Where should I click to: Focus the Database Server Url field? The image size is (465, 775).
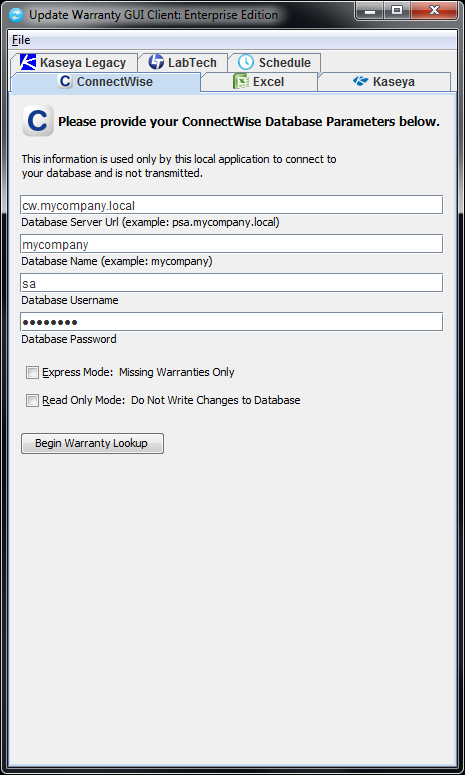tap(232, 205)
